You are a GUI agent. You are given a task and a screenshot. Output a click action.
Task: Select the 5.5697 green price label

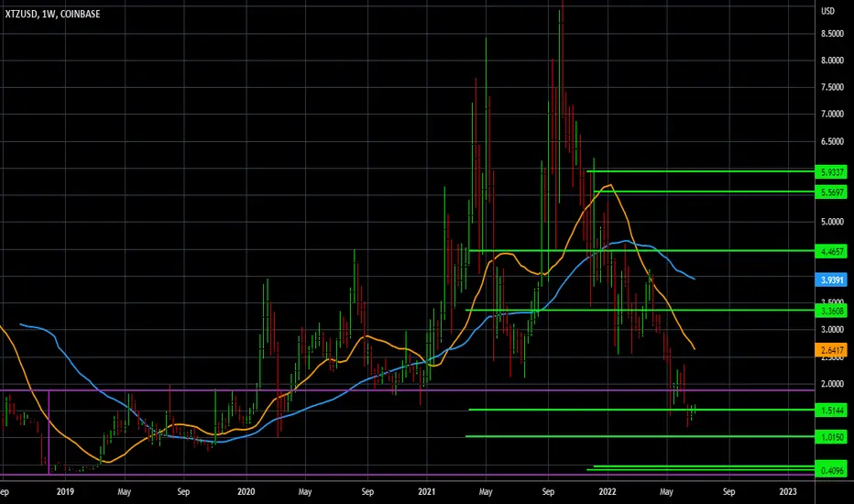[831, 192]
